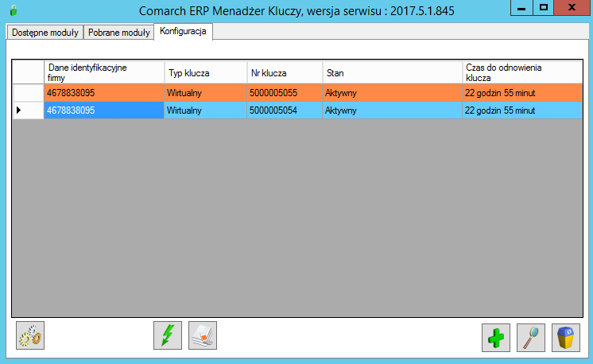Viewport: 593px width, 364px height.
Task: Add a new key with green plus
Action: click(496, 338)
